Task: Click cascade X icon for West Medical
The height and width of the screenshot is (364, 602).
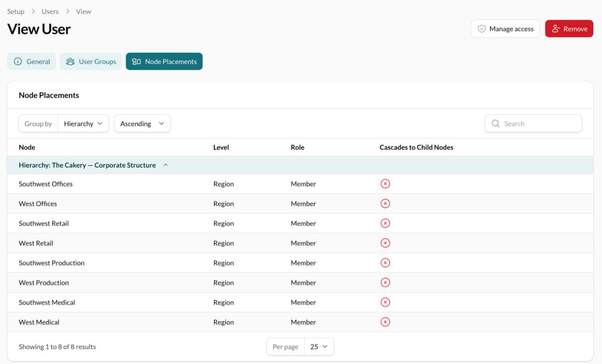Action: 385,322
